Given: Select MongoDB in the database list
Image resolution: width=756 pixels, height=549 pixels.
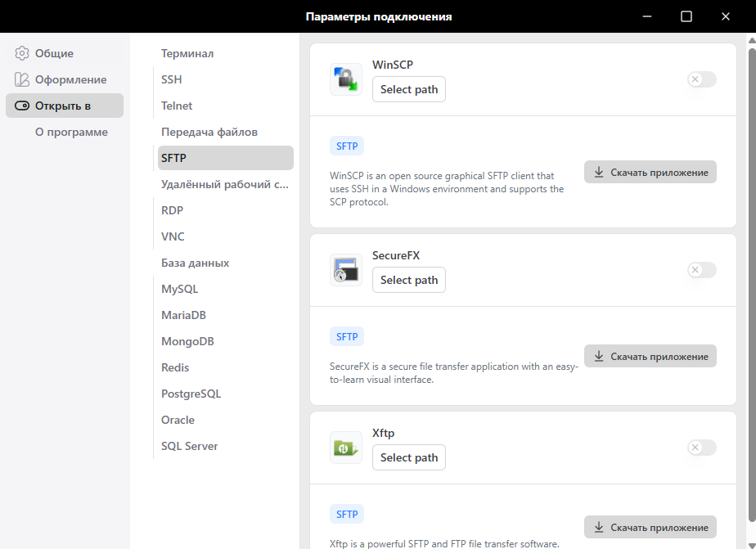Looking at the screenshot, I should point(225,341).
